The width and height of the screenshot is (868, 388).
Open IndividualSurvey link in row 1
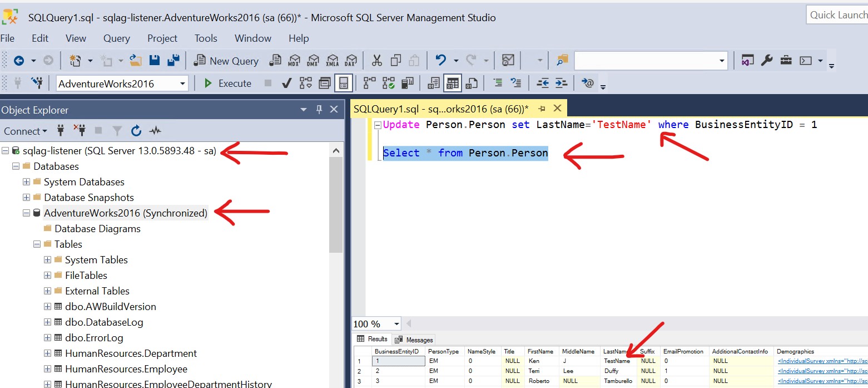[x=822, y=361]
